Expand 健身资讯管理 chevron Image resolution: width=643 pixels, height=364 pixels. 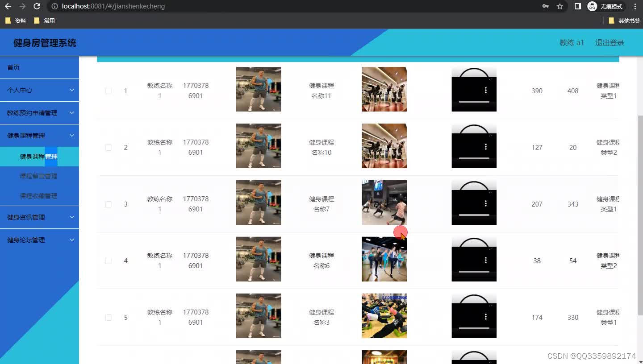point(72,217)
